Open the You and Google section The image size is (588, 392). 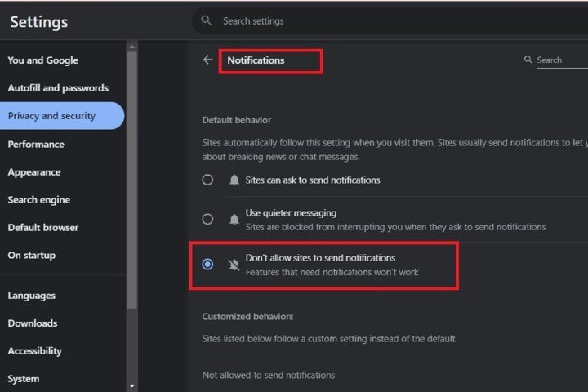(x=42, y=60)
